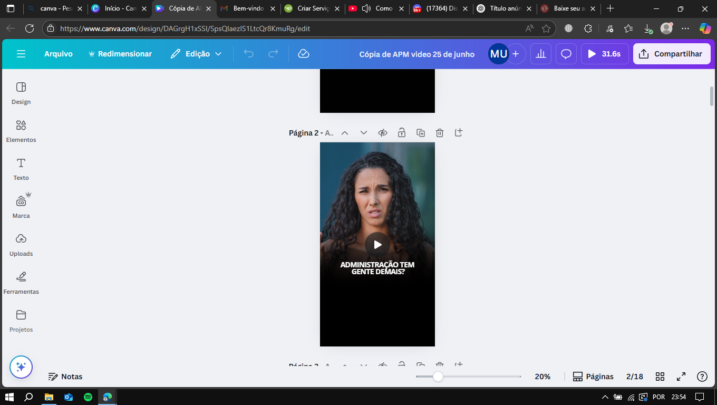
Task: Open the help question mark button
Action: pyautogui.click(x=702, y=376)
